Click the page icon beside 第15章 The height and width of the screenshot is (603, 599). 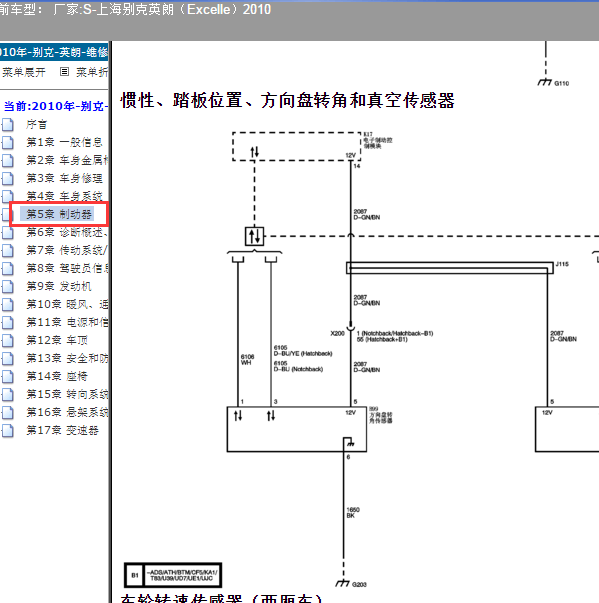[7, 395]
